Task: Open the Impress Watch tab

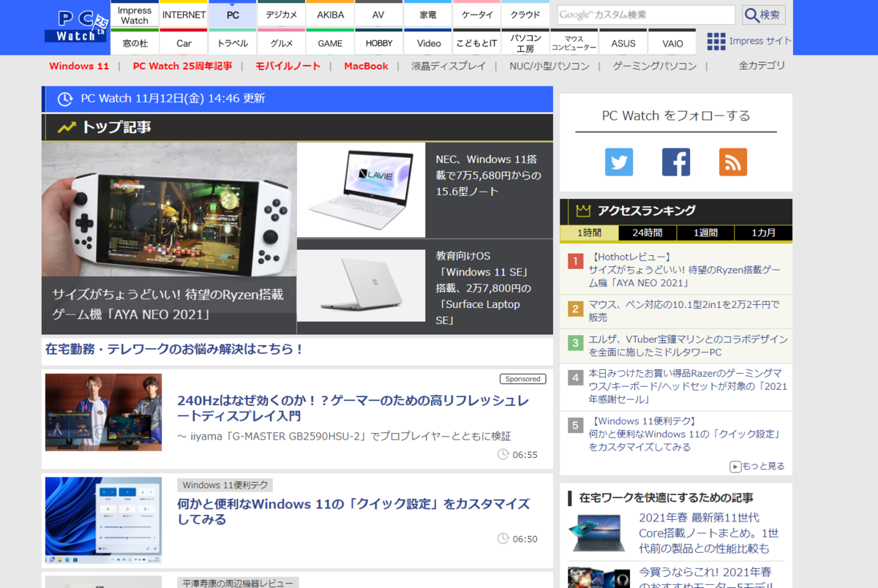Action: point(135,15)
